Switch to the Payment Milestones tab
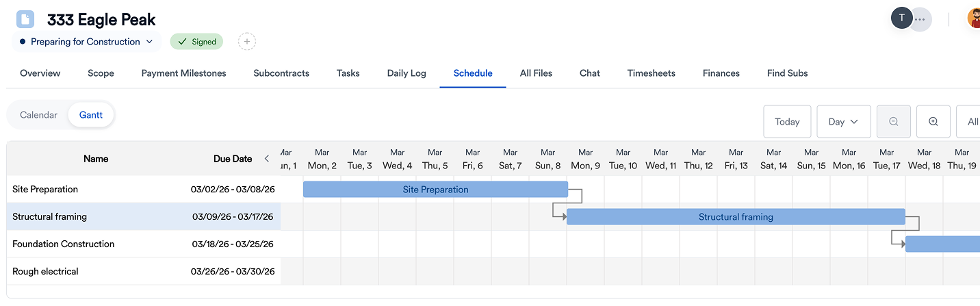980x306 pixels. point(183,73)
